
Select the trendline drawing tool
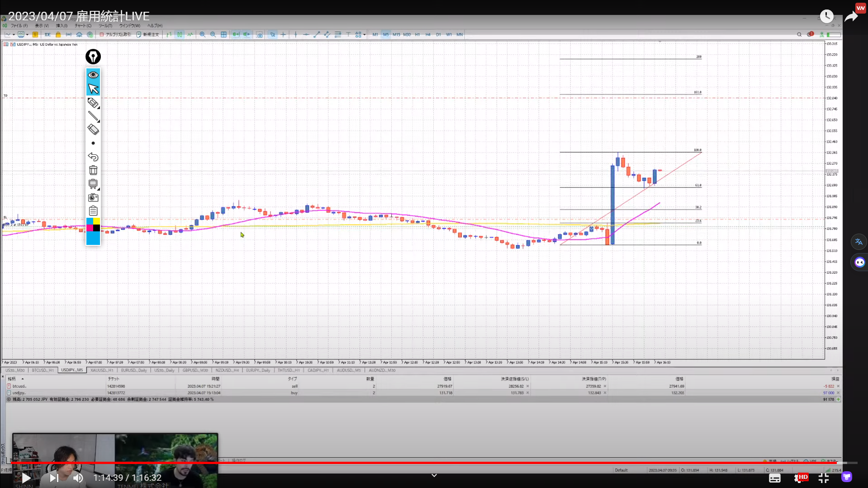(317, 34)
